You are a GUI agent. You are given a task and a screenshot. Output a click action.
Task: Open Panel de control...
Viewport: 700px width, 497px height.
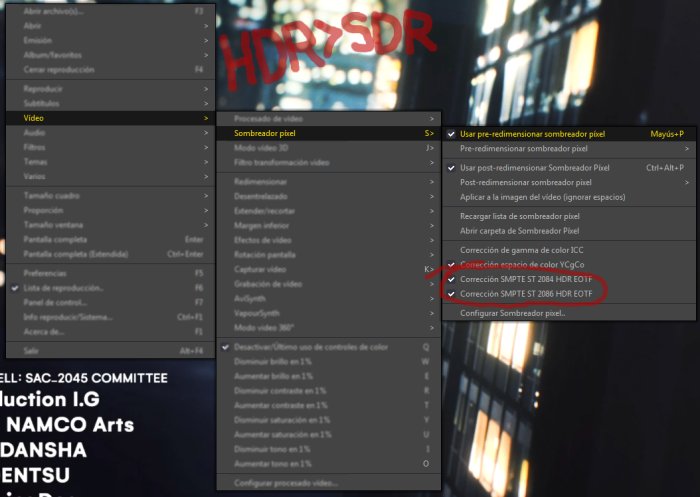pyautogui.click(x=110, y=303)
